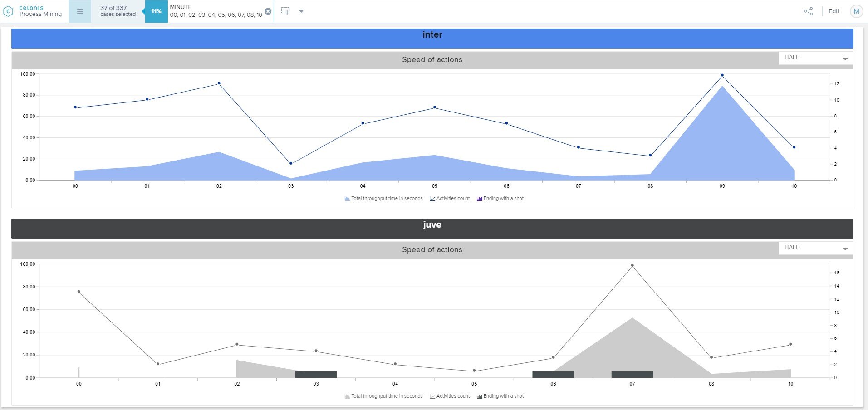
Task: Select the inter data point at minute 09
Action: point(722,75)
